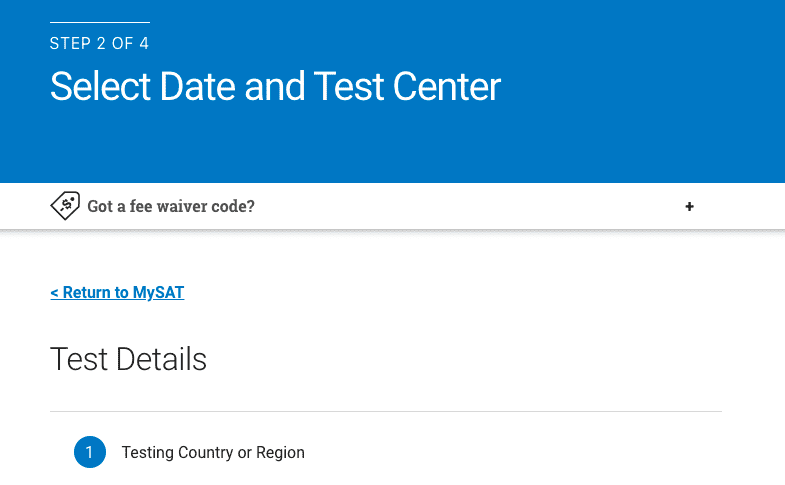
Task: Click the word "Region" in step one label
Action: [x=280, y=452]
